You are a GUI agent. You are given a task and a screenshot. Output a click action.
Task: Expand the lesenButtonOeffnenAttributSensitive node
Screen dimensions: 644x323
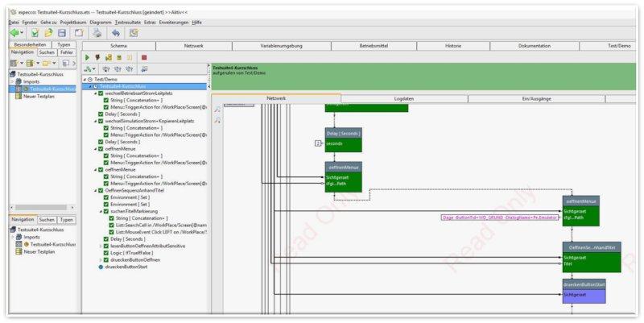point(101,246)
